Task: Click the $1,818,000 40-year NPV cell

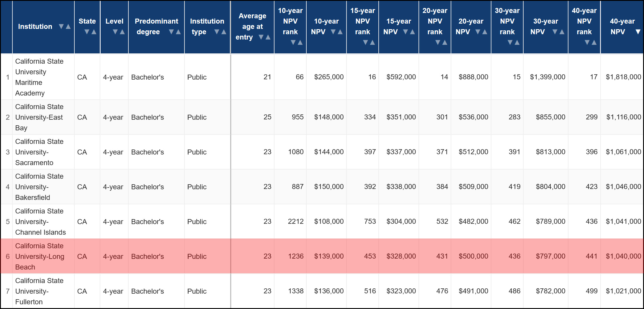Action: coord(623,77)
